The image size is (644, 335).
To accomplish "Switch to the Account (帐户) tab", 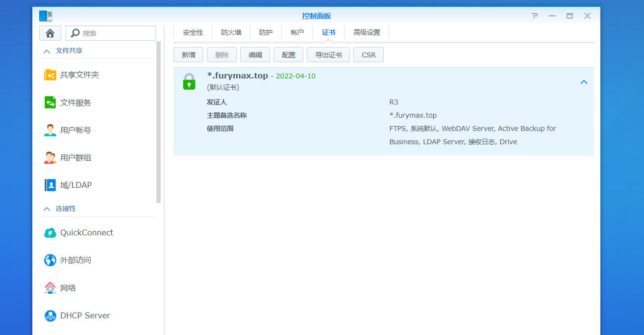I will 297,32.
